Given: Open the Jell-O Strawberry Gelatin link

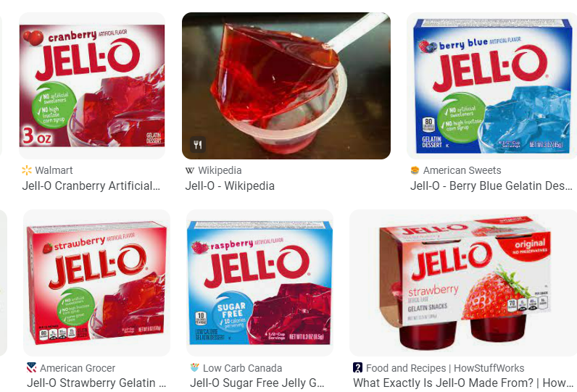Looking at the screenshot, I should [96, 383].
